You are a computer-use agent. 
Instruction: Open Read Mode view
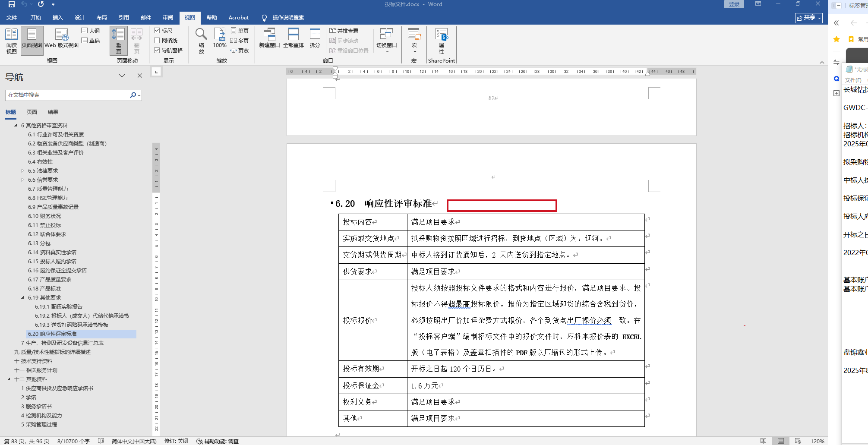[11, 41]
